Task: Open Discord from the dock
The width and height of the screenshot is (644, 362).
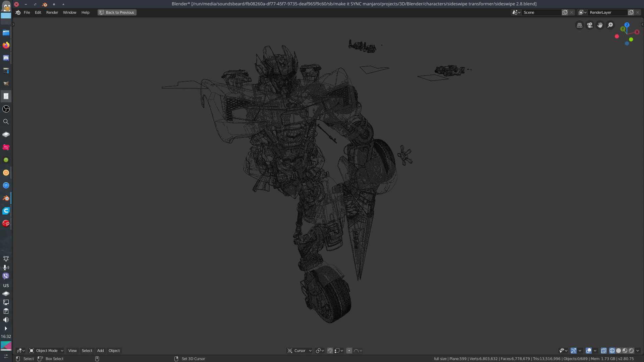Action: [6, 58]
